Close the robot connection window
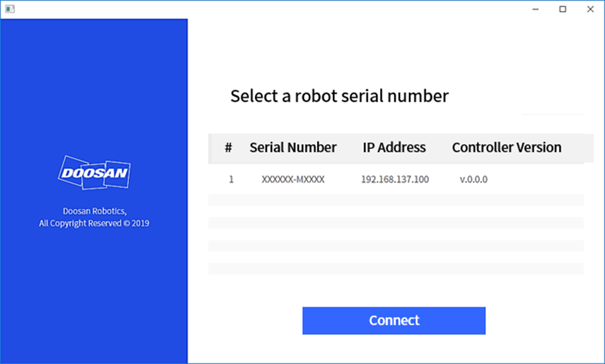605x364 pixels. (590, 9)
